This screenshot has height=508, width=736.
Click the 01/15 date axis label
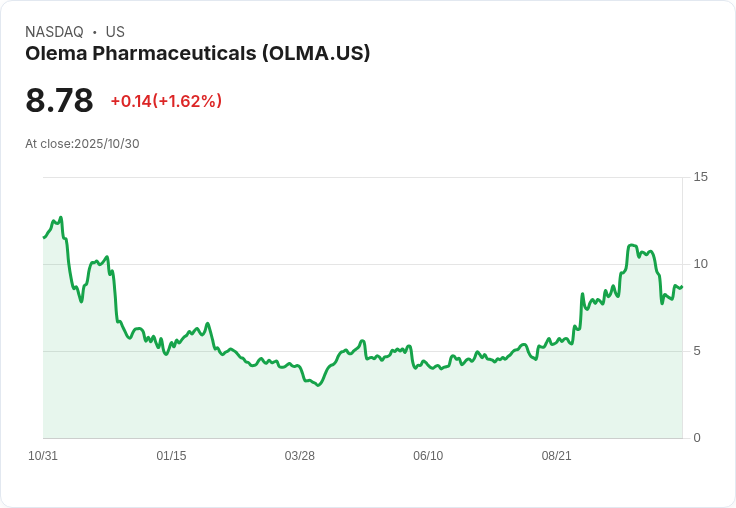171,455
